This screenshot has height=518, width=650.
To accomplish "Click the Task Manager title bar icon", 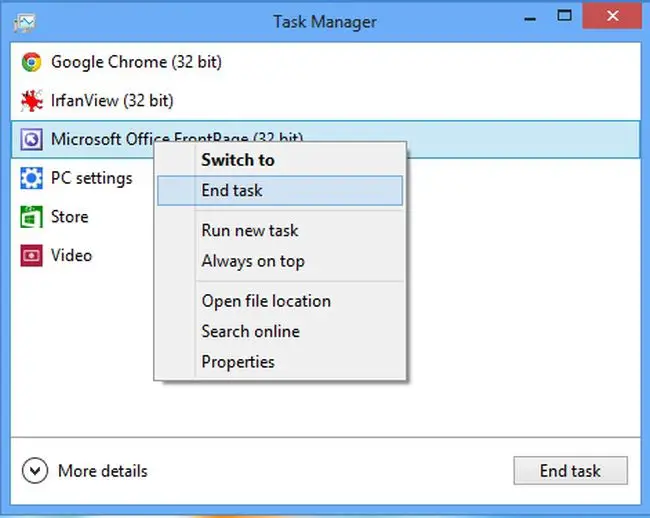I will [27, 20].
